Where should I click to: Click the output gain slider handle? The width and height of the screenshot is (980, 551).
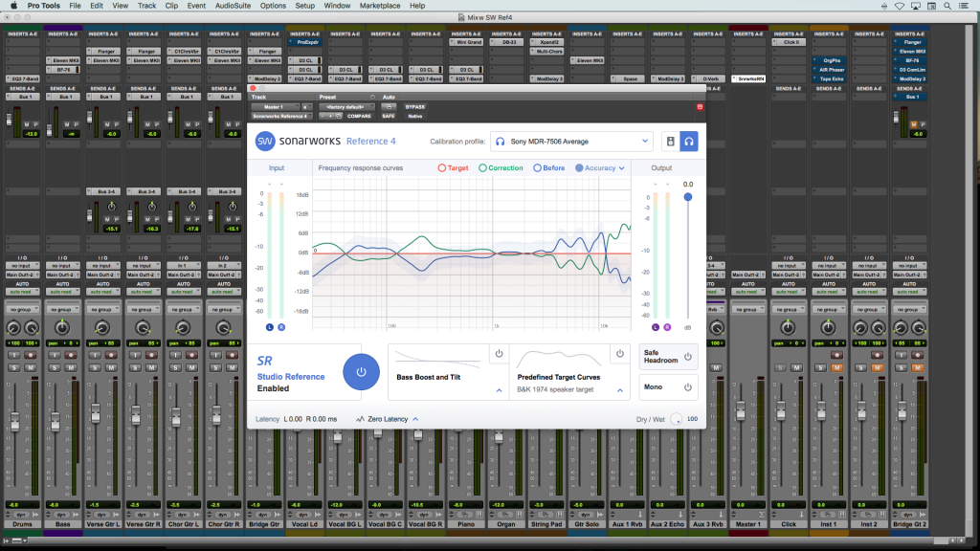686,197
